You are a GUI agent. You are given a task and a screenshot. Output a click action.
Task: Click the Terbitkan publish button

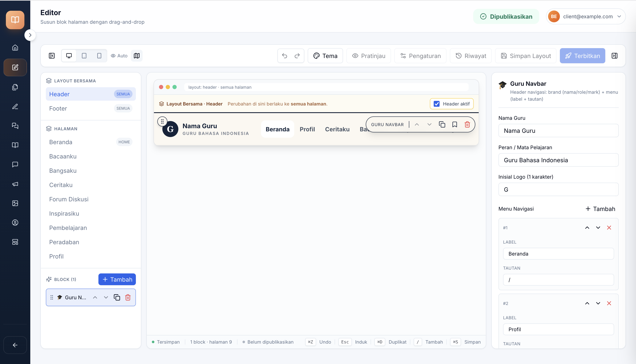[x=582, y=56]
